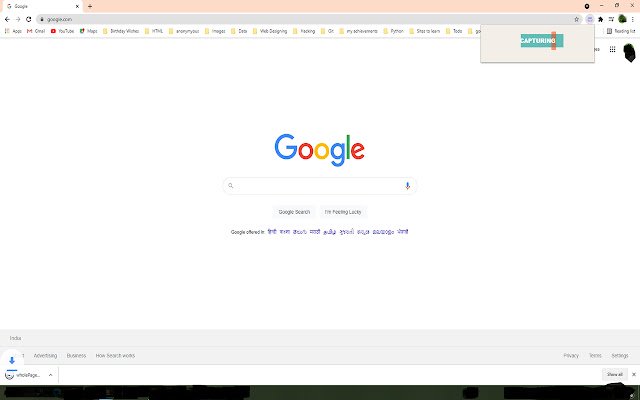Bookmark this page with the star icon
The width and height of the screenshot is (640, 400).
pyautogui.click(x=576, y=19)
